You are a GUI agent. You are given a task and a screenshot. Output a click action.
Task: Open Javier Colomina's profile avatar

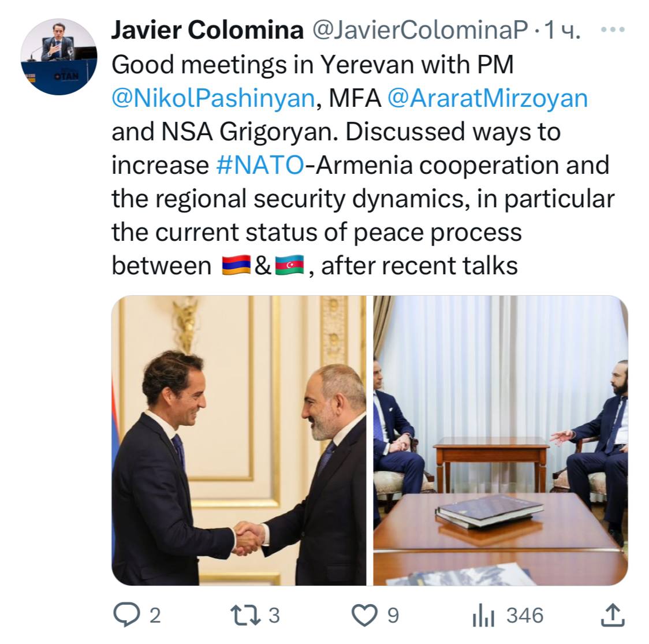[x=59, y=57]
